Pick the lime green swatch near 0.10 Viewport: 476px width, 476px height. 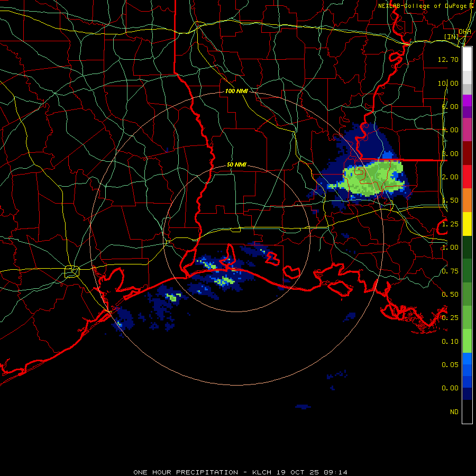point(467,341)
